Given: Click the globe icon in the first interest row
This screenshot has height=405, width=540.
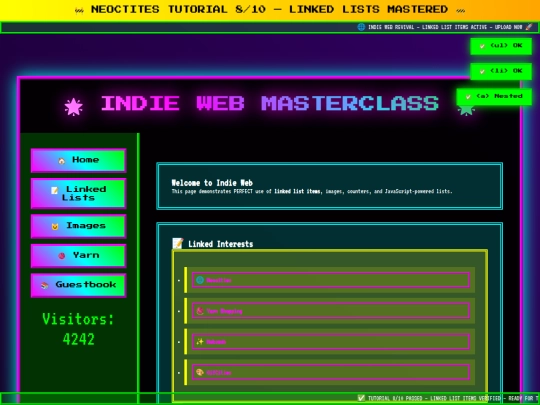Looking at the screenshot, I should [x=200, y=280].
